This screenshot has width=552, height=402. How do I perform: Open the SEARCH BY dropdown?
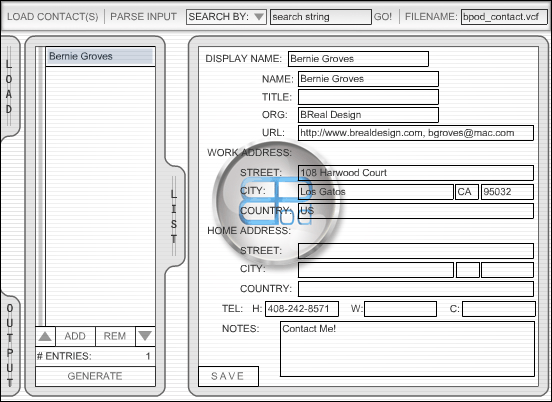tap(226, 17)
